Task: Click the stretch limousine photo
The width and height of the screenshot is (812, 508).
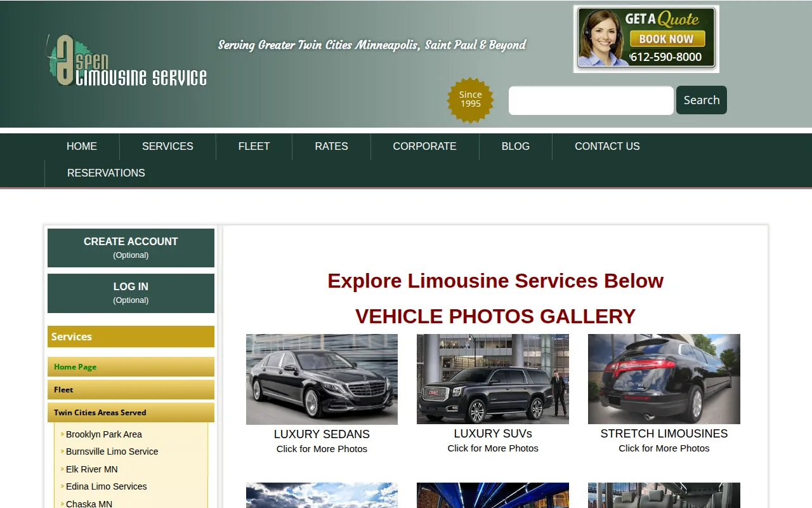Action: 664,379
